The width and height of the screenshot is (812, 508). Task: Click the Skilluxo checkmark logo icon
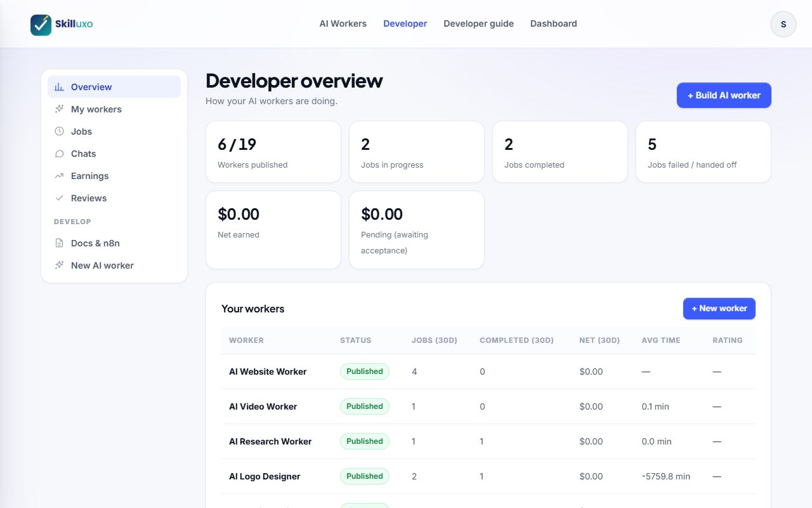pos(41,25)
